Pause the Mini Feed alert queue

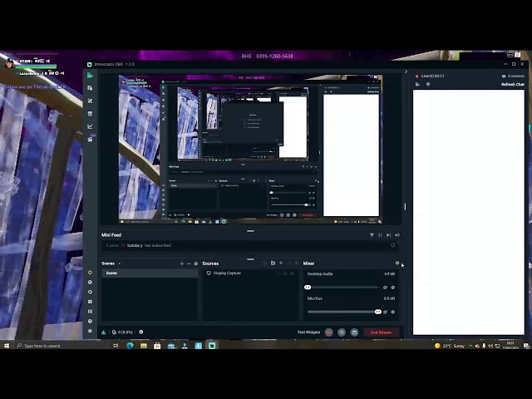pyautogui.click(x=380, y=235)
